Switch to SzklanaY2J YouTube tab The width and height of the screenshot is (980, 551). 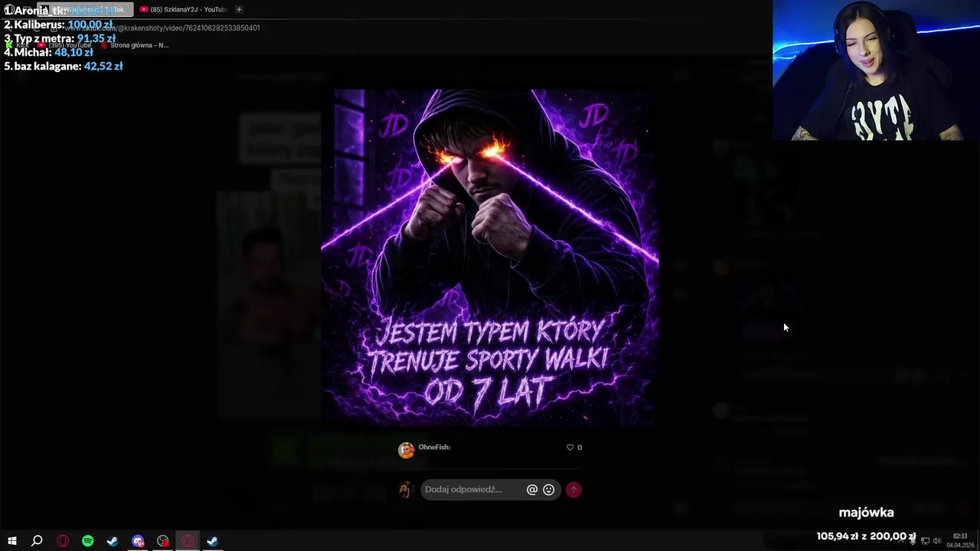[x=183, y=9]
